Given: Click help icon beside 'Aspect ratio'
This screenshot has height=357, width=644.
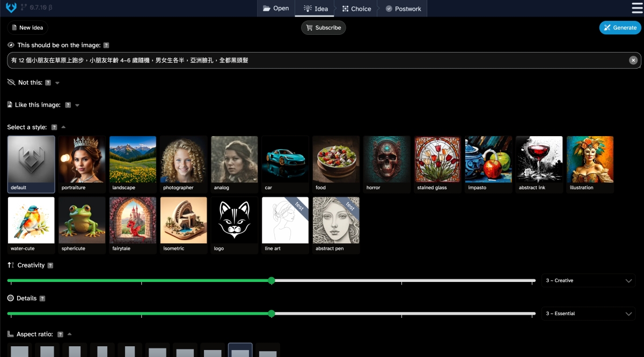Looking at the screenshot, I should tap(61, 334).
